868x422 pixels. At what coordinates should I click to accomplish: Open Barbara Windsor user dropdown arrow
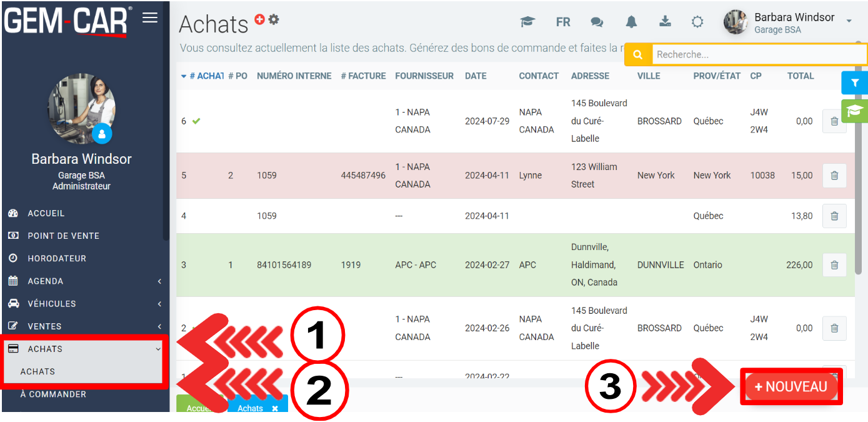(849, 21)
